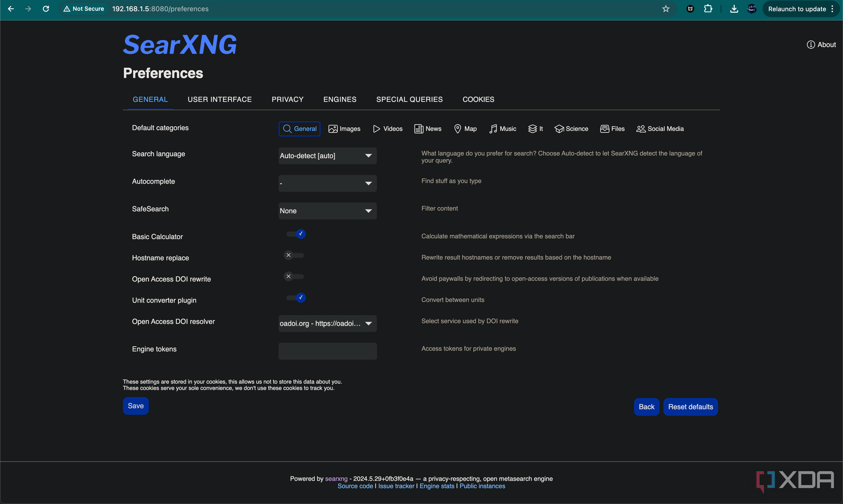The height and width of the screenshot is (504, 843).
Task: Open the browser extensions puzzle icon
Action: 708,9
